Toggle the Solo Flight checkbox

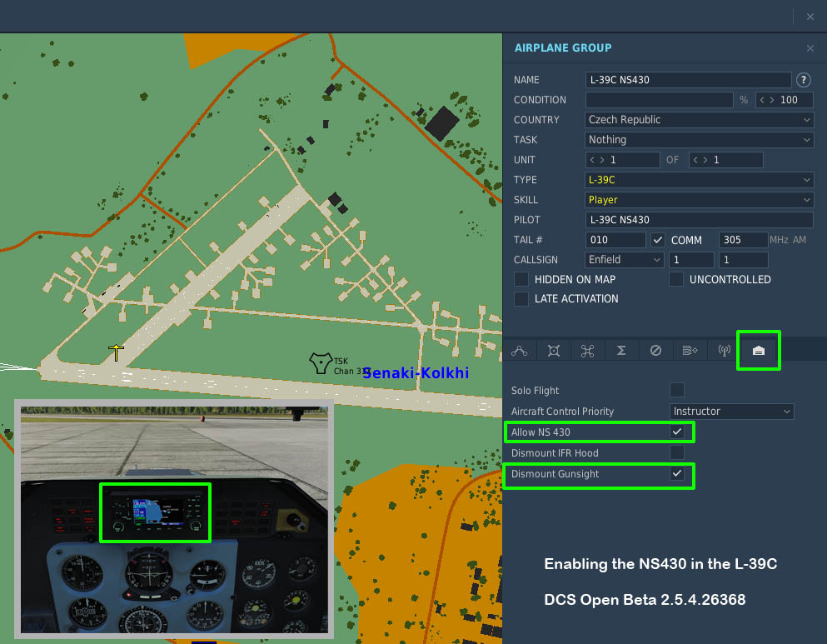677,390
